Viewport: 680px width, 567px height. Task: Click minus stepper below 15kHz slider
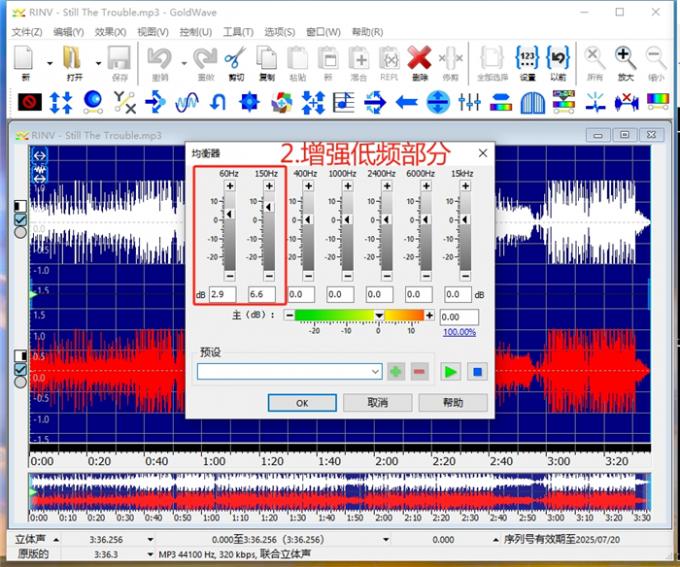click(465, 276)
